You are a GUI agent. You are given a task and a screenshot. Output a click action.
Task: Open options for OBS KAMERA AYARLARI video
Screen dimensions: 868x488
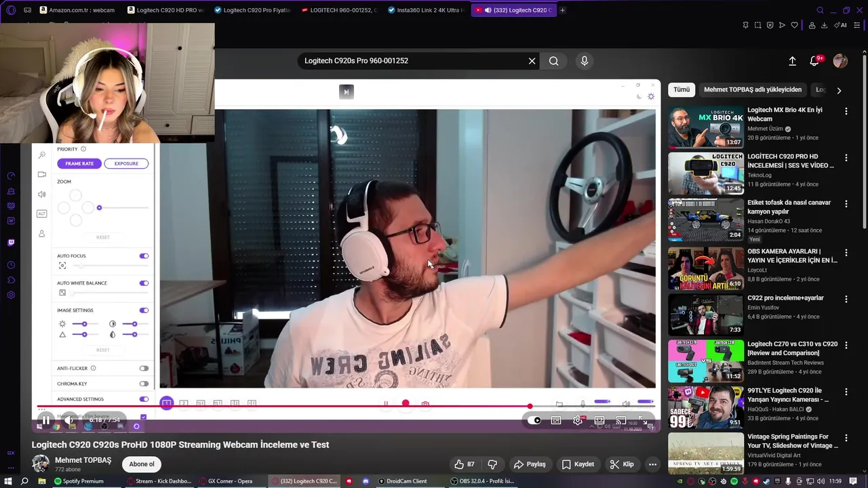coord(846,252)
